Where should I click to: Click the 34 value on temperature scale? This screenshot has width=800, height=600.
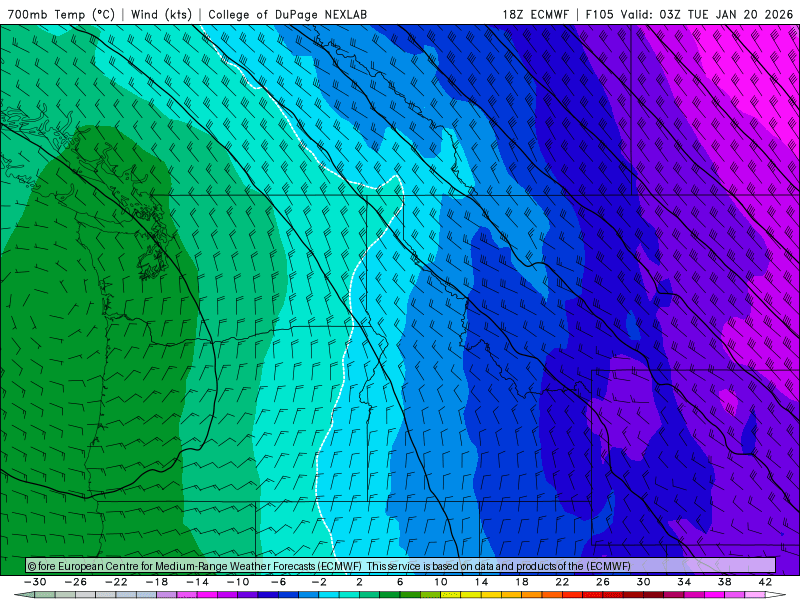[684, 582]
